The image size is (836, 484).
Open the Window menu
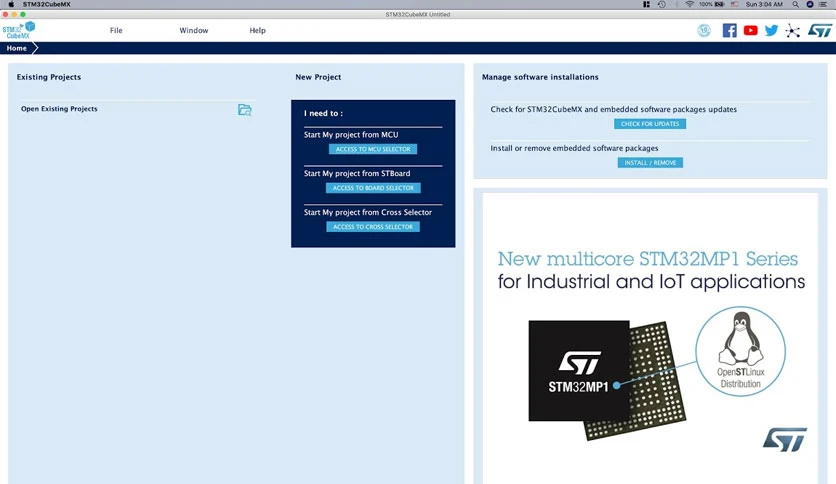tap(194, 30)
